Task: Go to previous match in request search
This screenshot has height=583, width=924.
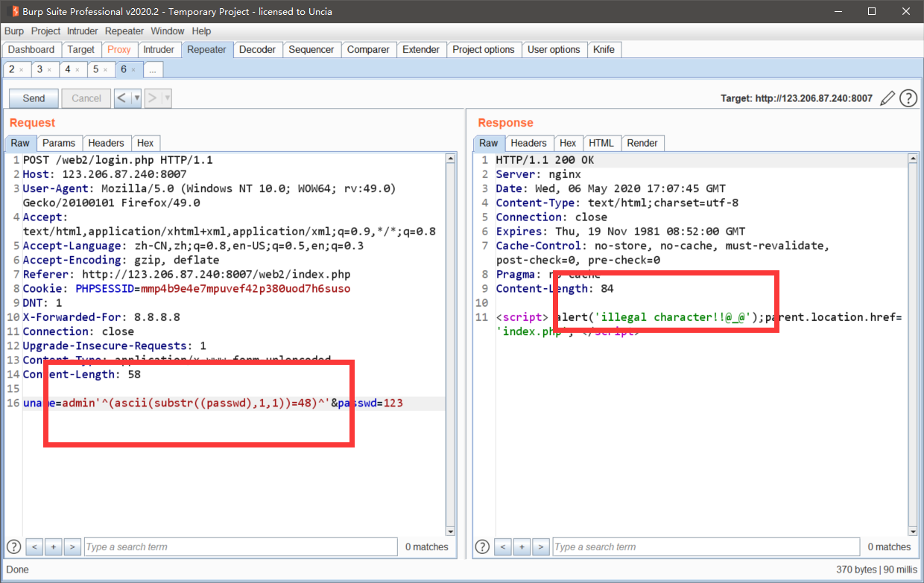Action: coord(34,547)
